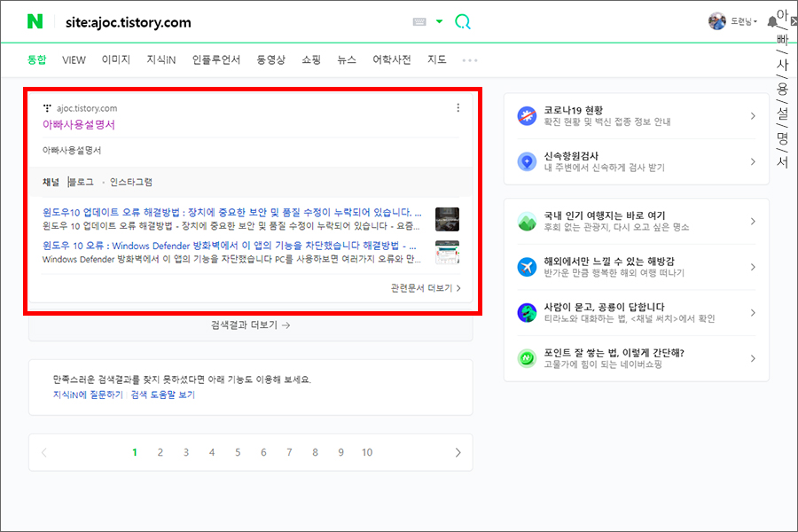
Task: Go to results page 4
Action: coord(212,452)
